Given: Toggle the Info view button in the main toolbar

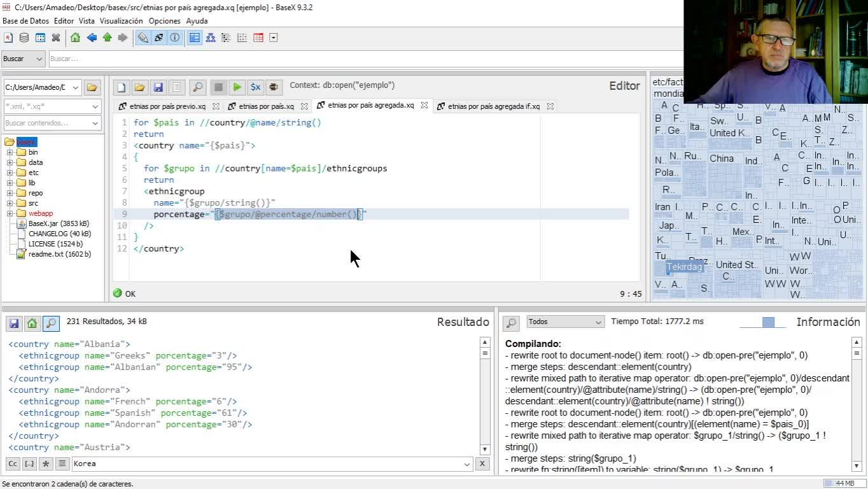Looking at the screenshot, I should tap(175, 38).
